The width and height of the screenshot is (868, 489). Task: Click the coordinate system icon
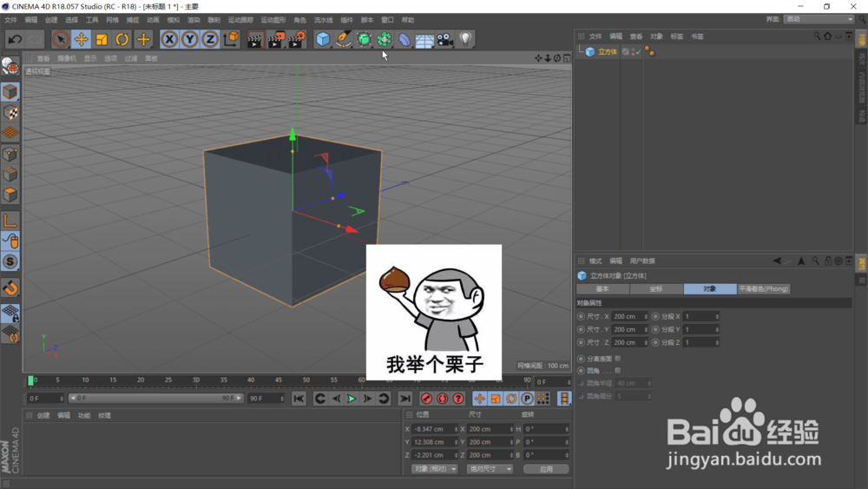click(231, 39)
